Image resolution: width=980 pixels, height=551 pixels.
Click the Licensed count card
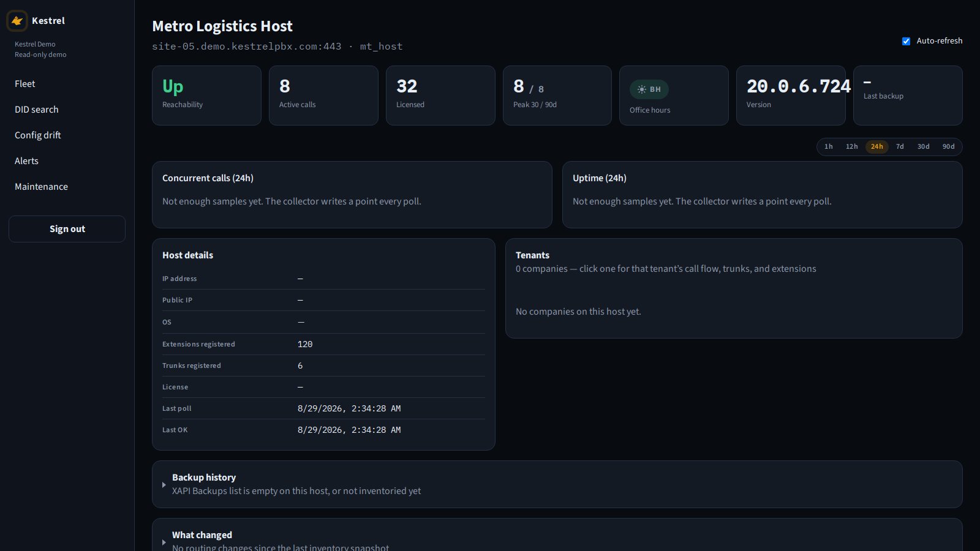440,96
